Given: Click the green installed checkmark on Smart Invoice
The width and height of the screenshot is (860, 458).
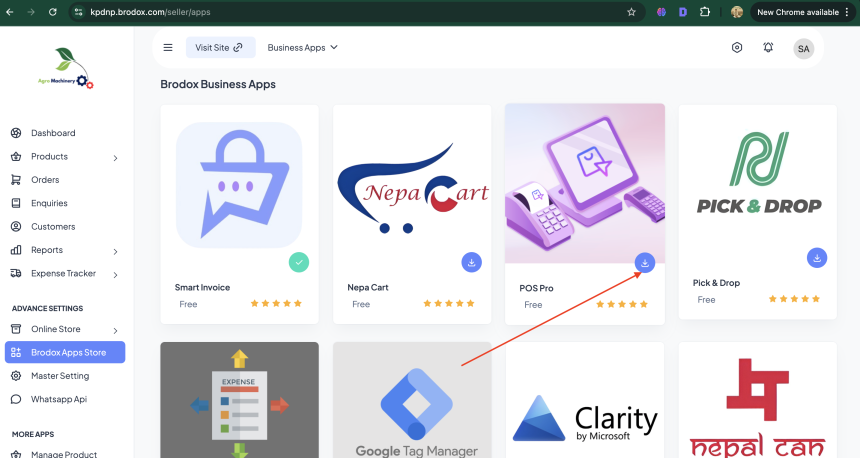Looking at the screenshot, I should tap(299, 262).
